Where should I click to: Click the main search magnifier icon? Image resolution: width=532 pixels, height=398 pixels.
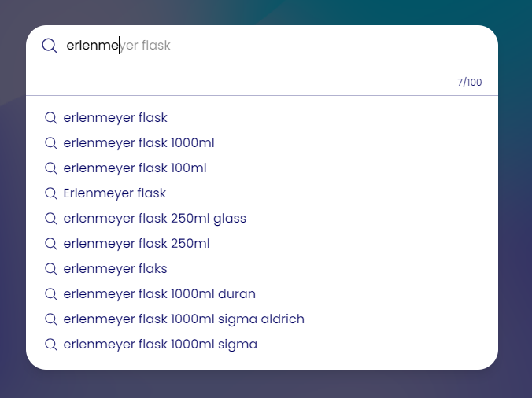[x=50, y=46]
